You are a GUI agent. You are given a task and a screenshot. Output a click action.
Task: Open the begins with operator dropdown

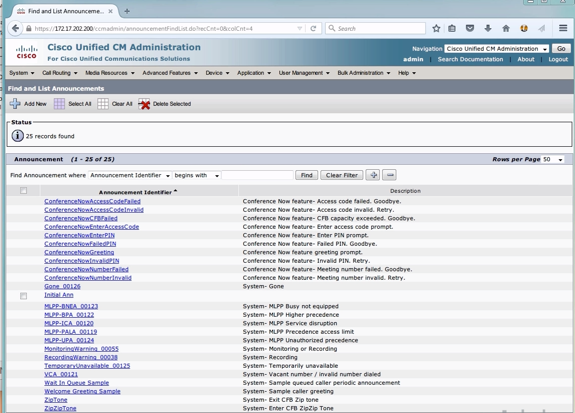coord(197,175)
